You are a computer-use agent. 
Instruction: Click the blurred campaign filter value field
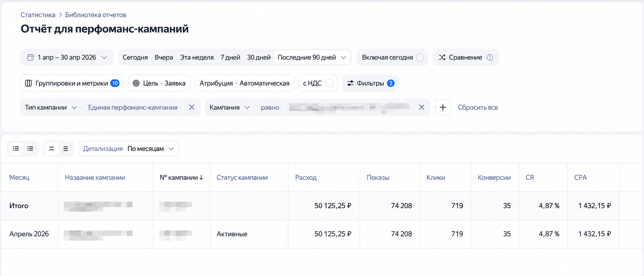pyautogui.click(x=349, y=107)
